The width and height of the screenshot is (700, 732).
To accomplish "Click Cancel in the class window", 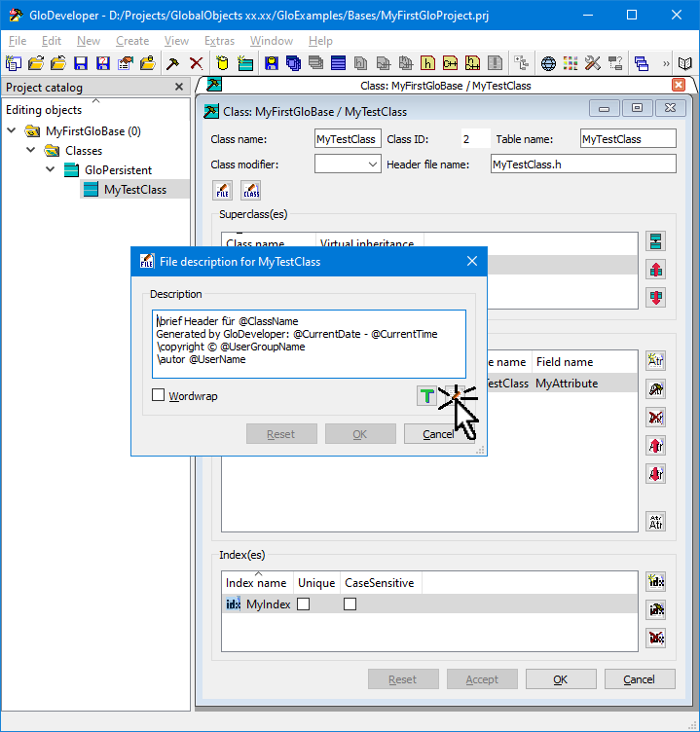I will (x=640, y=679).
